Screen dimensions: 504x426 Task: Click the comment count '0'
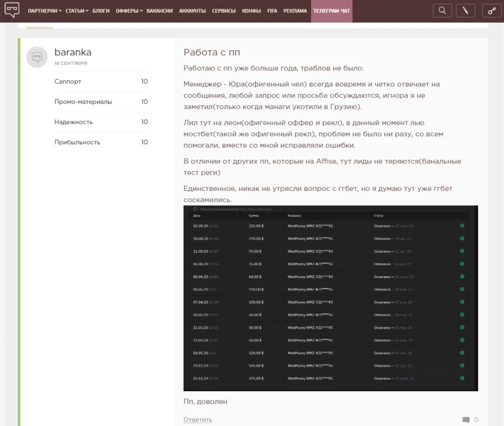[476, 420]
